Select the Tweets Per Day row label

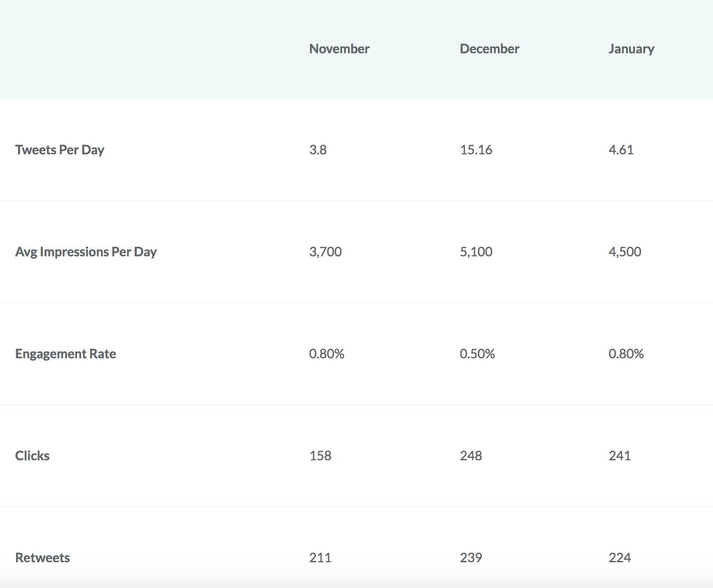[x=60, y=150]
